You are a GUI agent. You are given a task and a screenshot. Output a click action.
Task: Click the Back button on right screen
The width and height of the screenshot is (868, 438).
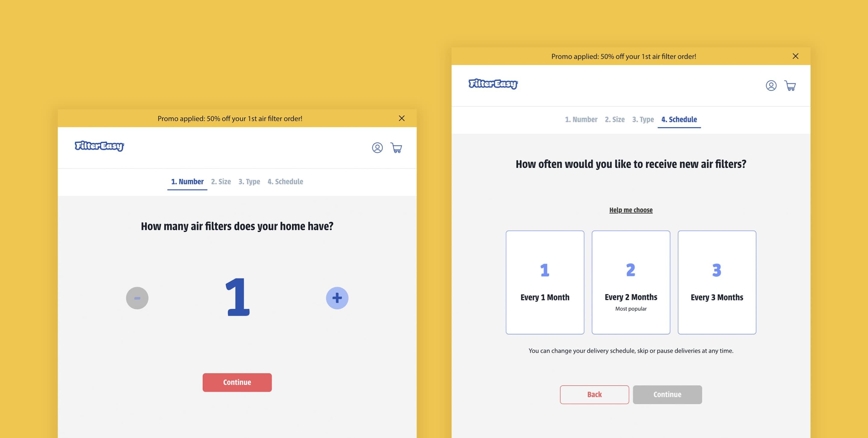pyautogui.click(x=594, y=395)
